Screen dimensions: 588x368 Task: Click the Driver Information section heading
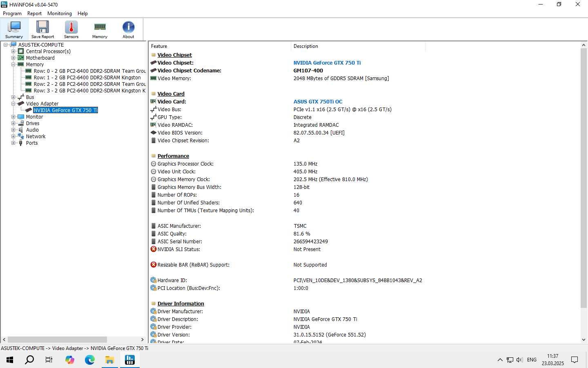click(180, 304)
